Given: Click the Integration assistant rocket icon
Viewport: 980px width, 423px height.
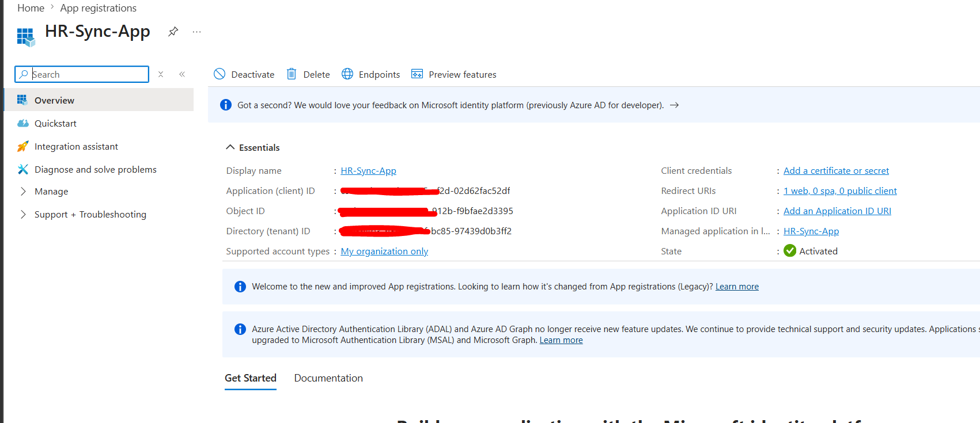Looking at the screenshot, I should [22, 146].
